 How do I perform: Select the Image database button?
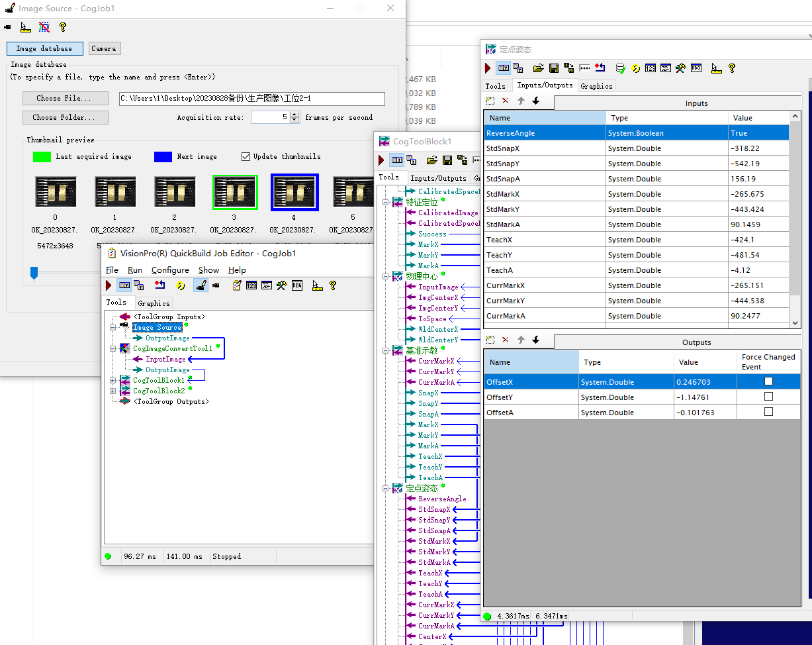[44, 48]
